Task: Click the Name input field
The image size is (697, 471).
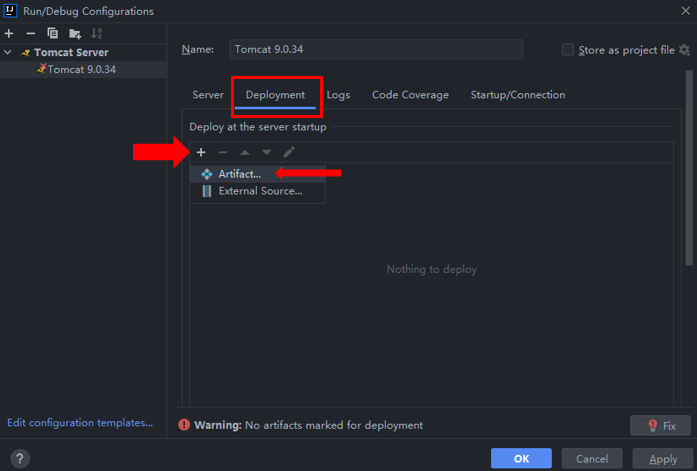Action: pos(376,49)
